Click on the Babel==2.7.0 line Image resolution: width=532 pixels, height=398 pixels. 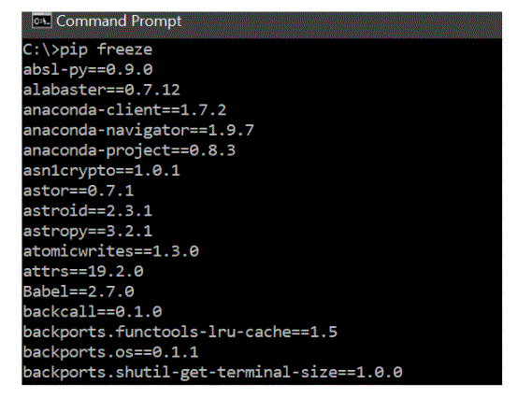79,291
